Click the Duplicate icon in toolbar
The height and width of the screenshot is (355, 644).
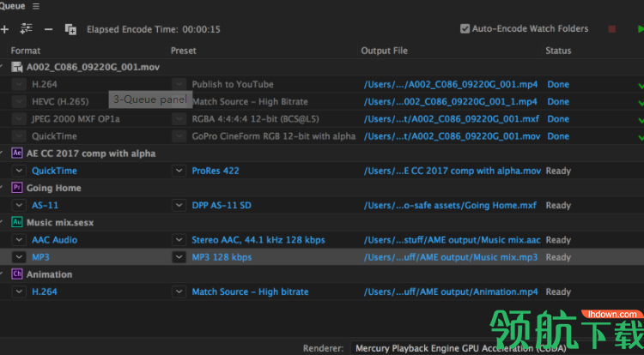70,29
